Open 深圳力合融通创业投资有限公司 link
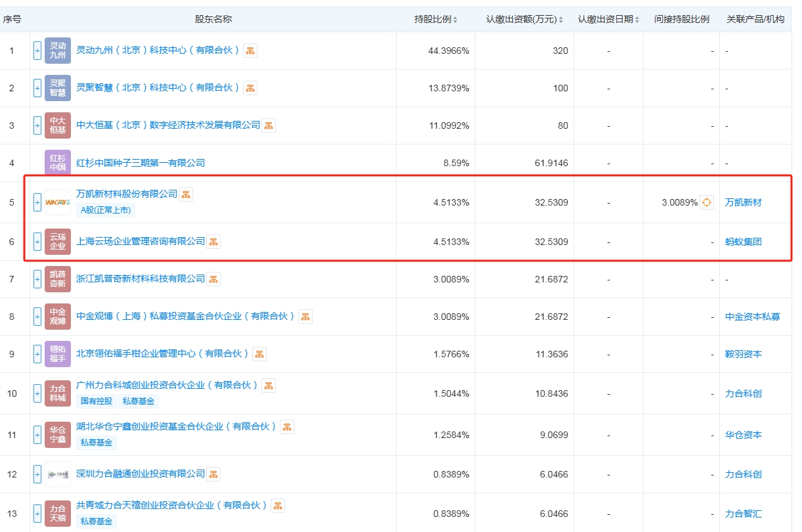This screenshot has width=802, height=532. click(141, 474)
